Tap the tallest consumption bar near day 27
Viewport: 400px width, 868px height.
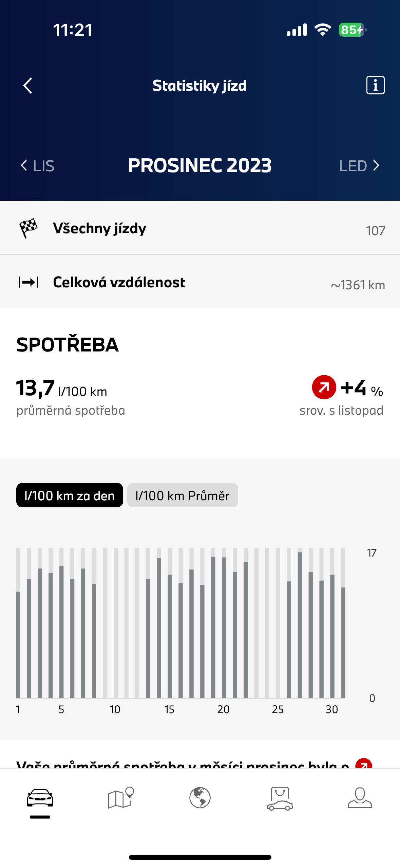[x=300, y=625]
